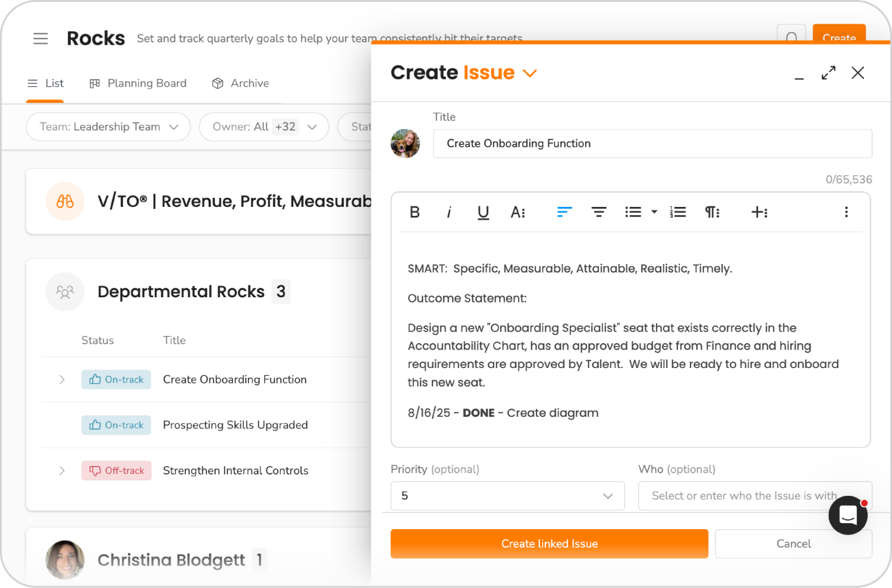Click the insert content plus icon
Screen dimensions: 892x588
760,212
